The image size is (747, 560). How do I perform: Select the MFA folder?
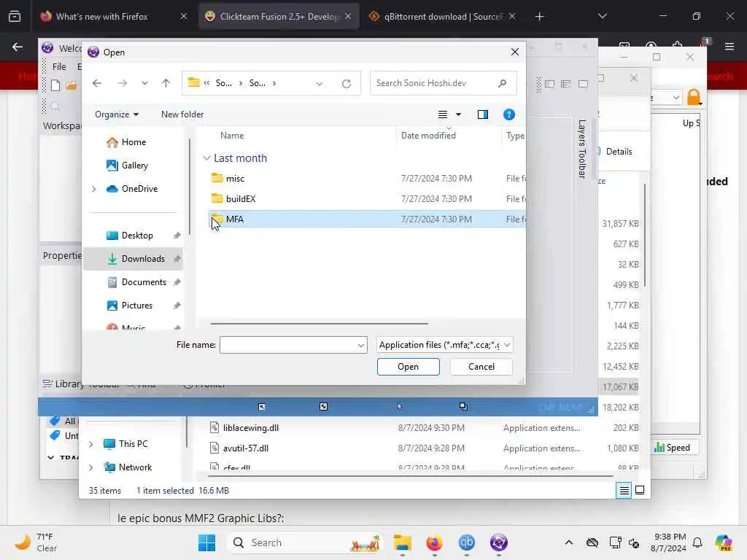pos(367,219)
